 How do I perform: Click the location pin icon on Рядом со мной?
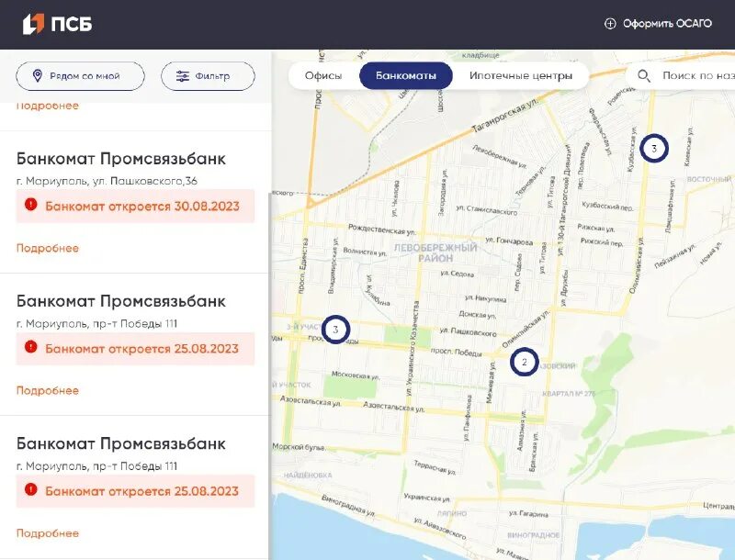pyautogui.click(x=39, y=76)
